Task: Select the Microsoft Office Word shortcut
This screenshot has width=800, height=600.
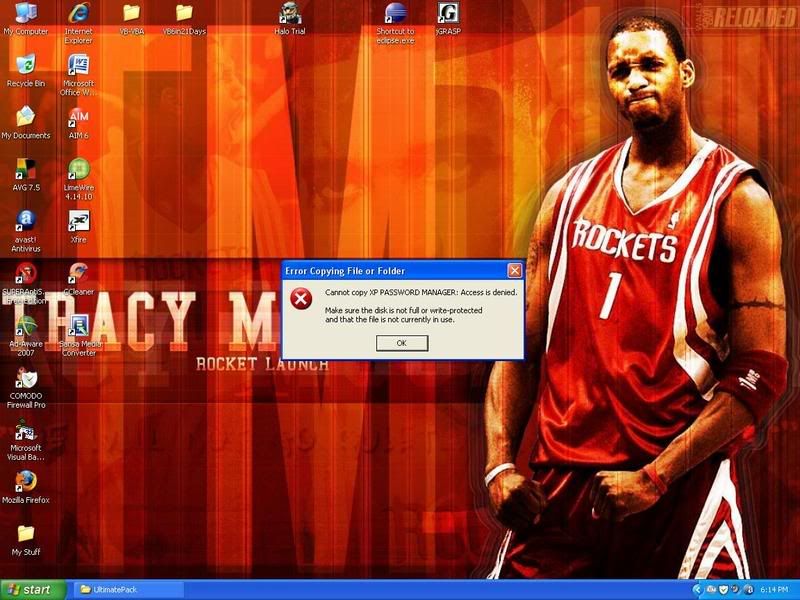Action: pyautogui.click(x=78, y=76)
